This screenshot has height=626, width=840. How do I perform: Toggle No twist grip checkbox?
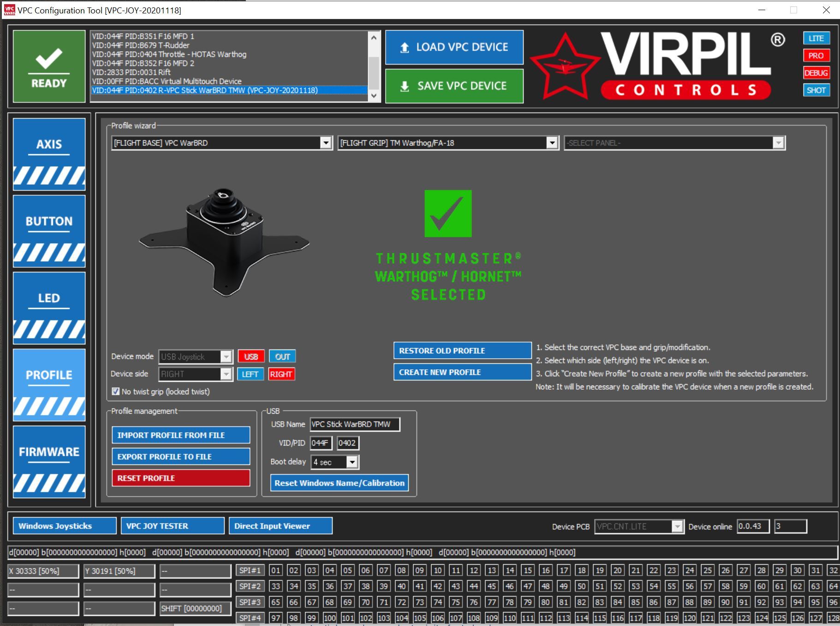click(x=115, y=391)
